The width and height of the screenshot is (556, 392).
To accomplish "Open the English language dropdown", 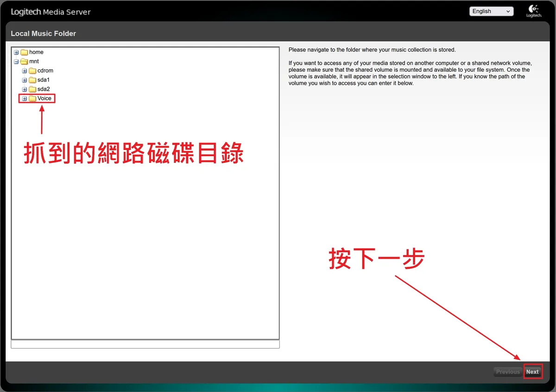I will point(492,11).
